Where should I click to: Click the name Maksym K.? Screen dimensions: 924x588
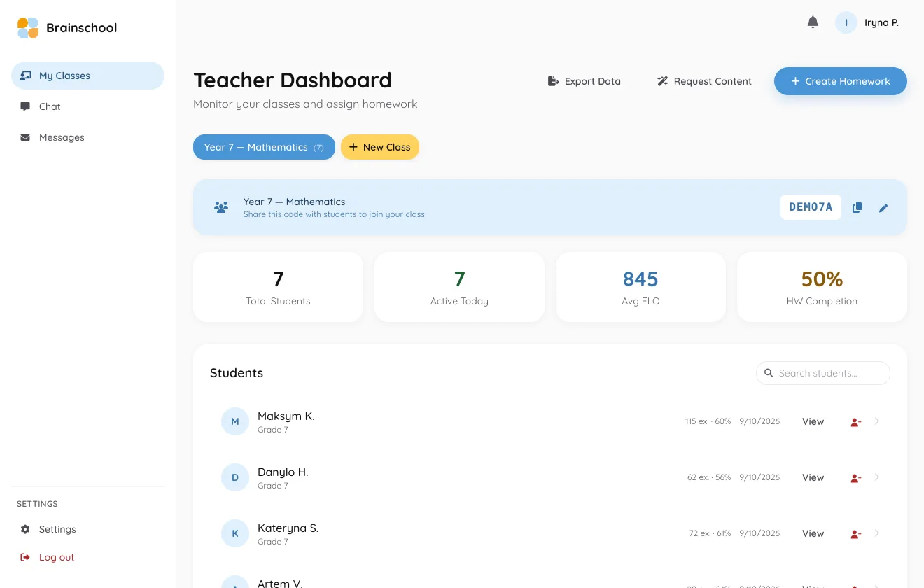coord(286,416)
